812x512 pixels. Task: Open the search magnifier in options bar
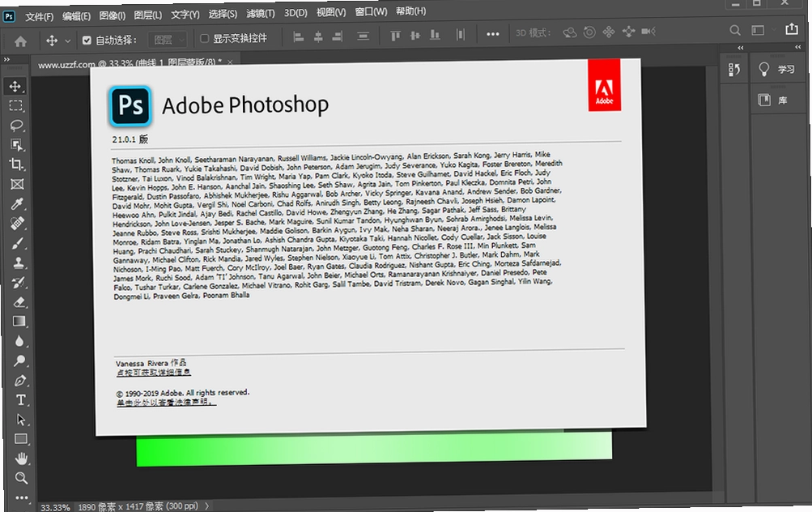[735, 30]
